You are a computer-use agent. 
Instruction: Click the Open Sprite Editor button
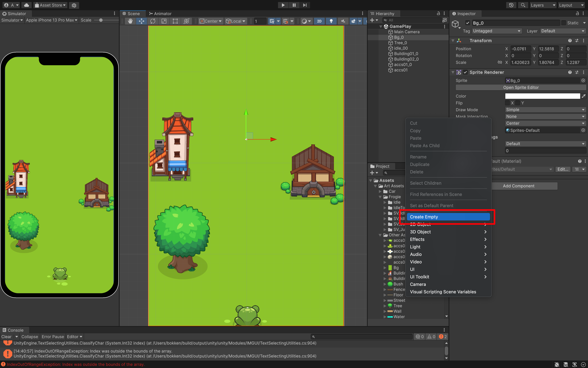tap(521, 87)
